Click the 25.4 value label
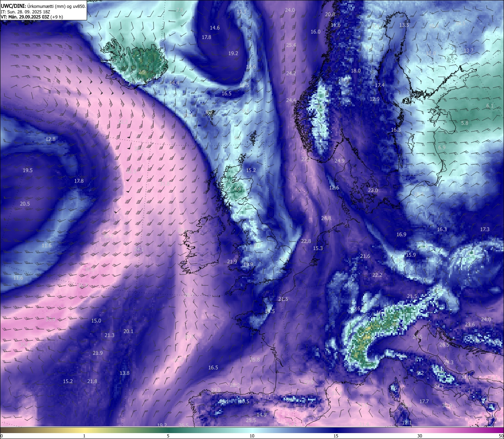 point(291,45)
